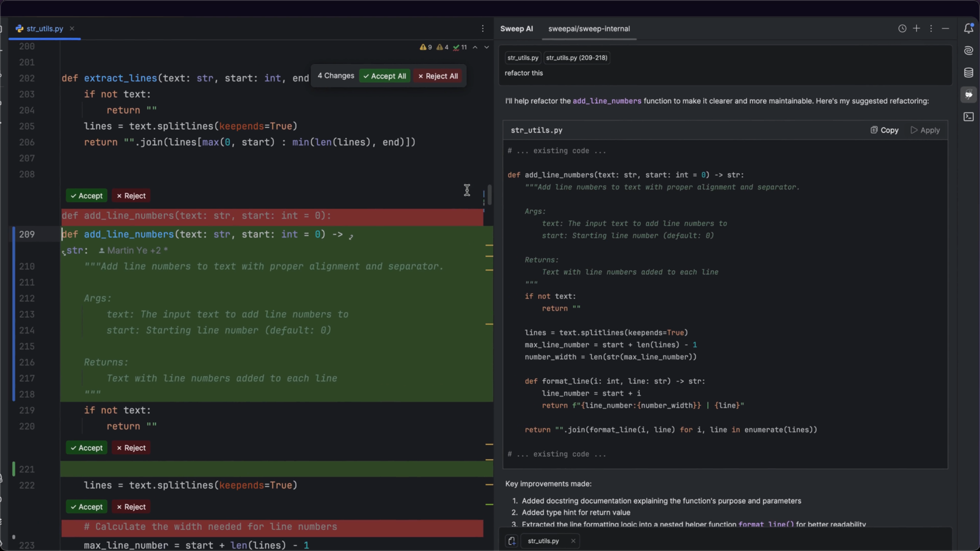Click the format_line() link in improvements list
This screenshot has width=980, height=551.
(766, 524)
